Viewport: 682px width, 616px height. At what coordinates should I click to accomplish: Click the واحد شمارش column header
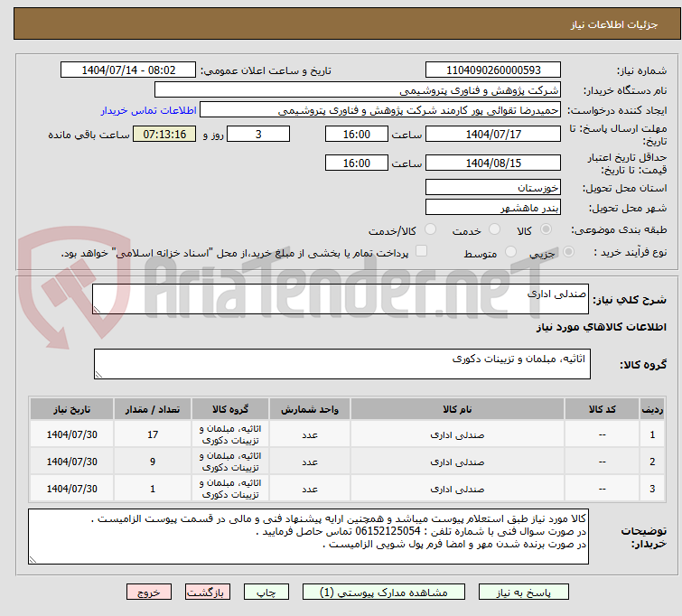click(310, 409)
